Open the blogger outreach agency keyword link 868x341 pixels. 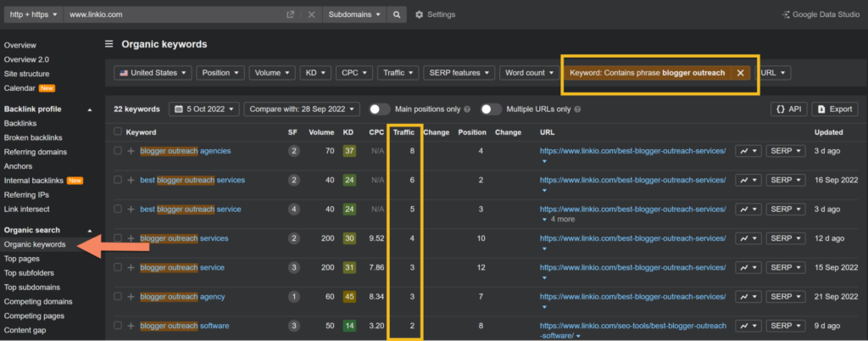click(183, 297)
